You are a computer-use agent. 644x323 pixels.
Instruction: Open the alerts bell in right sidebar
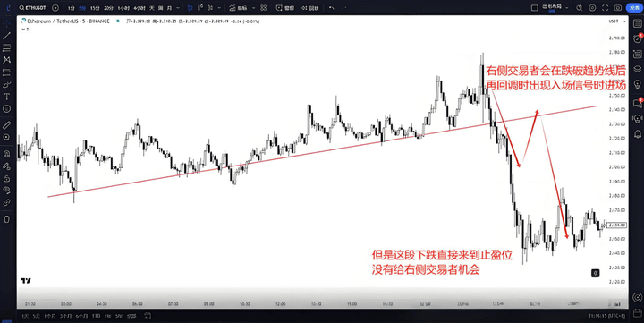coord(638,133)
